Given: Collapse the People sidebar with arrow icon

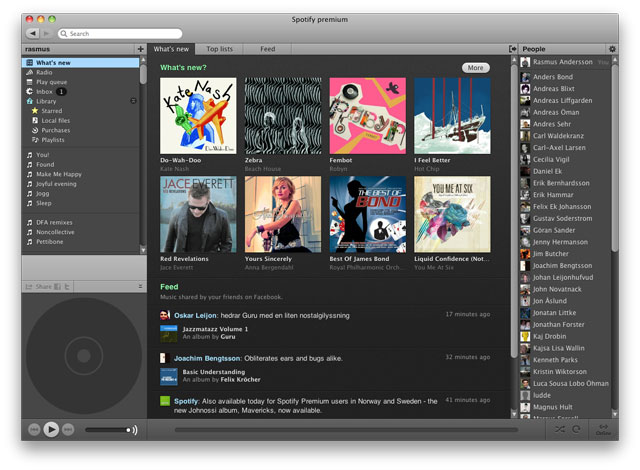Looking at the screenshot, I should click(513, 49).
